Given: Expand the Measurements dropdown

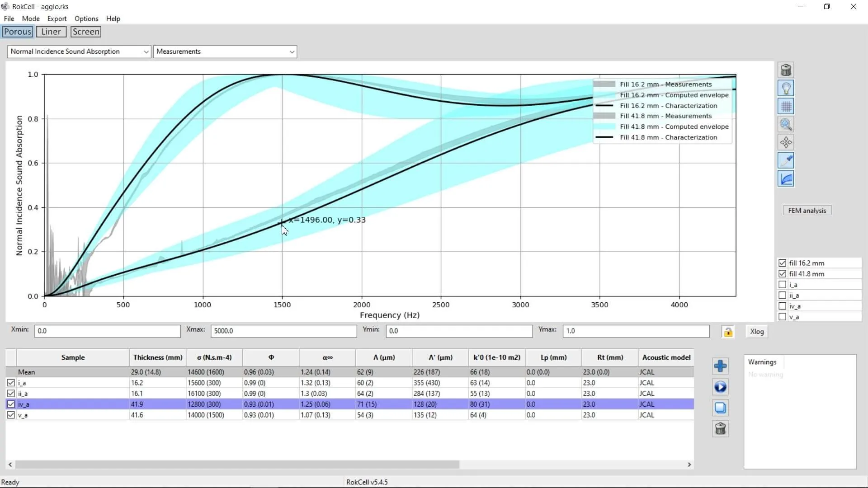Looking at the screenshot, I should click(x=225, y=52).
